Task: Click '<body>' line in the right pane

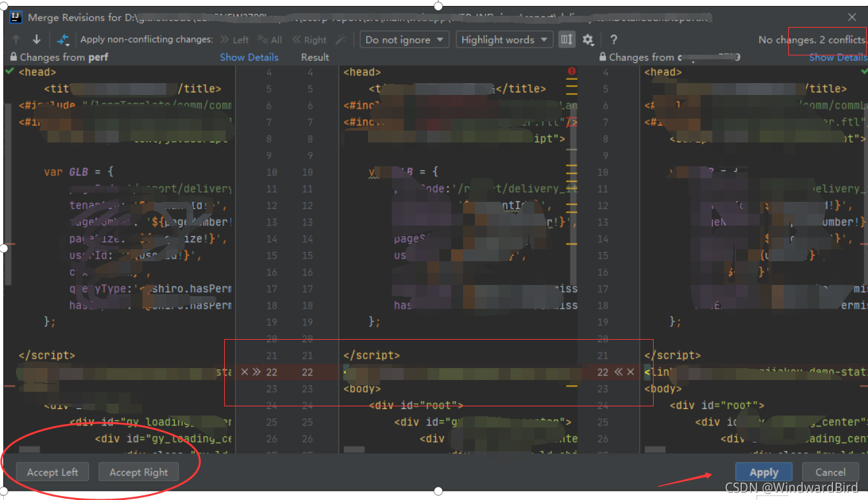Action: (663, 389)
